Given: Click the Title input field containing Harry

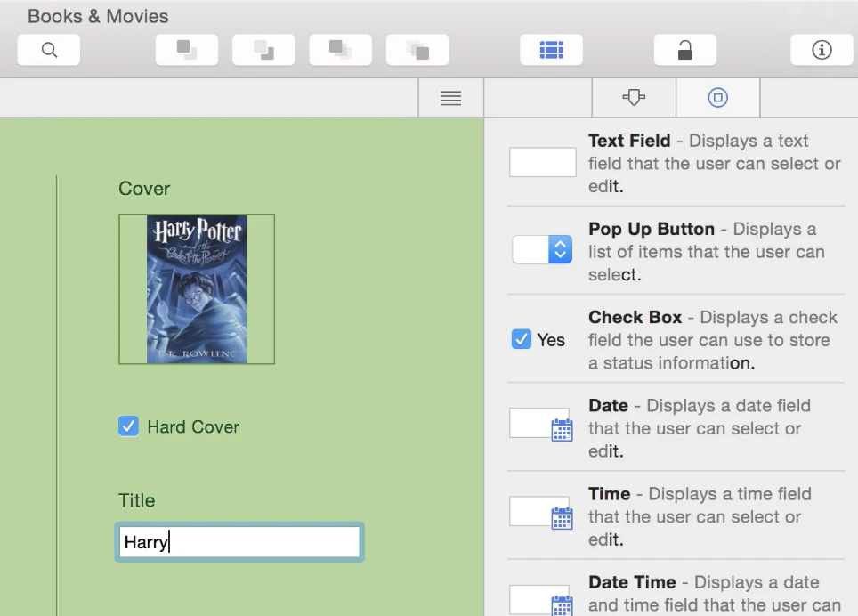Looking at the screenshot, I should coord(239,542).
